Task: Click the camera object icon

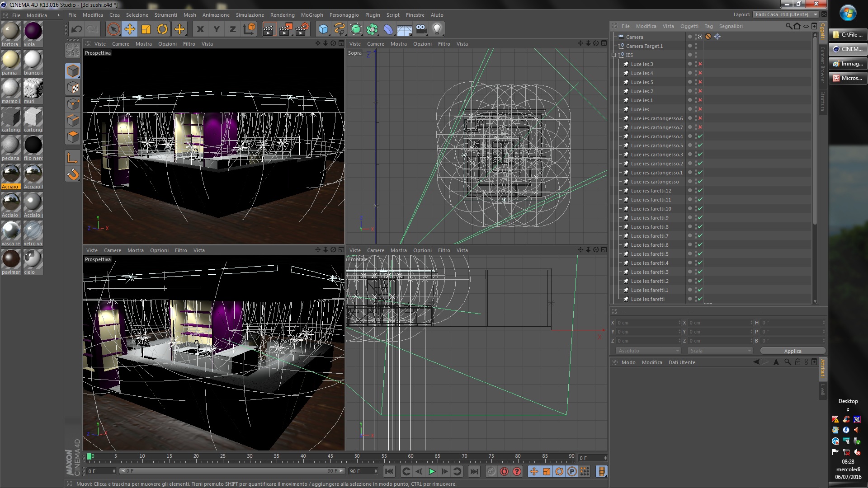Action: coord(421,29)
